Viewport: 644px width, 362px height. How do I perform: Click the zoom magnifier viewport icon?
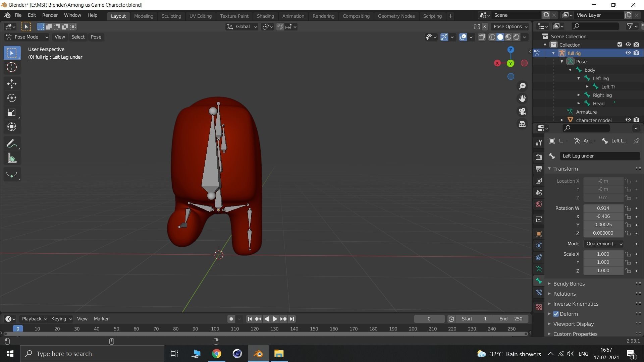(x=522, y=86)
